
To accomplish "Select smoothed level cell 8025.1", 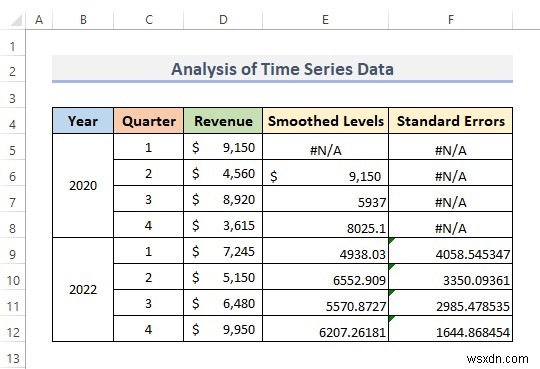I will pyautogui.click(x=325, y=225).
